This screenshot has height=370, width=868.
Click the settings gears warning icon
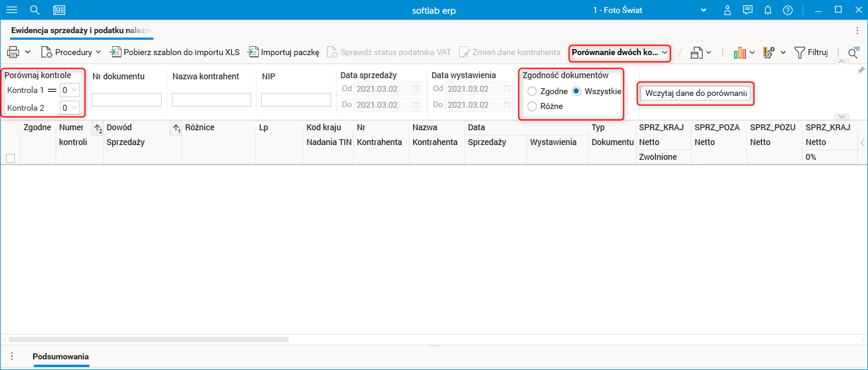pos(769,53)
